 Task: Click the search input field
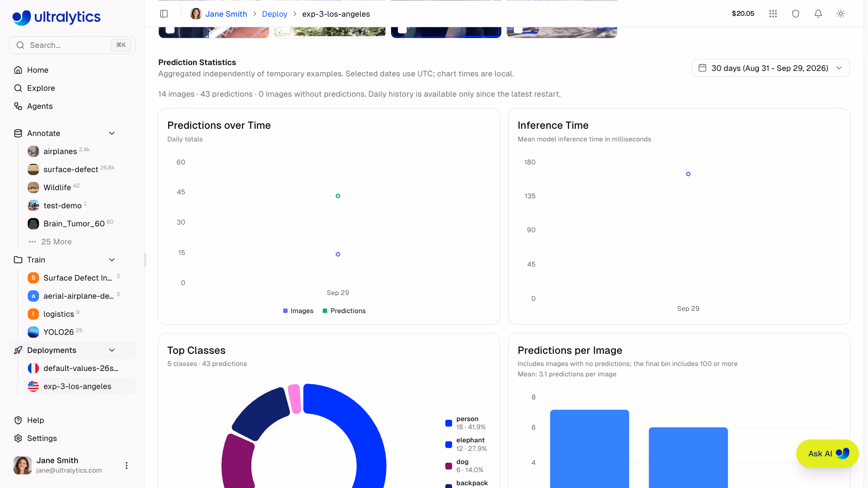click(72, 45)
